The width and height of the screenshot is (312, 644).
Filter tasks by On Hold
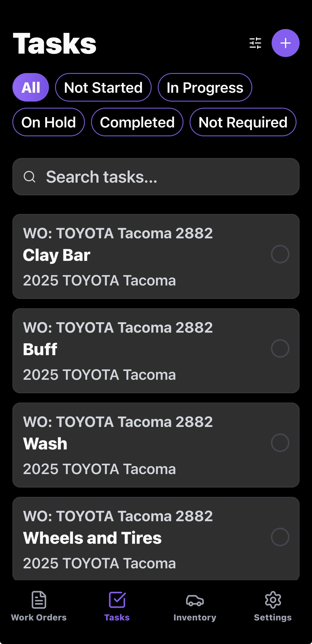pyautogui.click(x=49, y=122)
